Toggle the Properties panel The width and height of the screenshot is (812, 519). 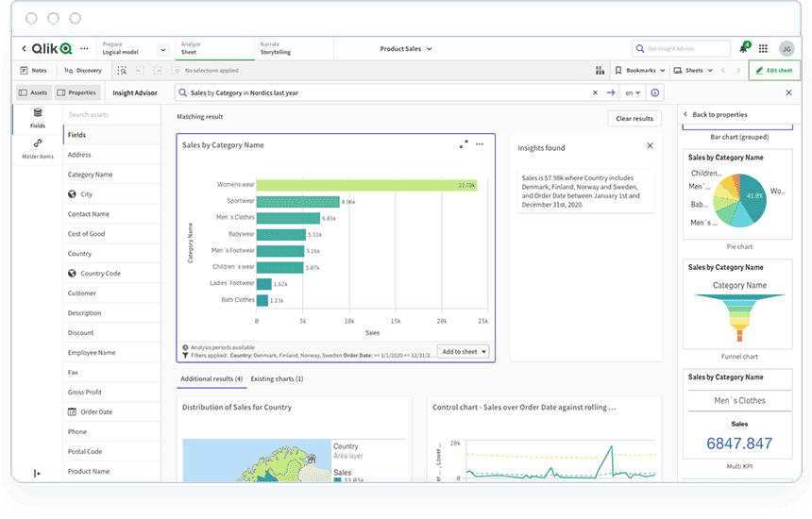[76, 92]
